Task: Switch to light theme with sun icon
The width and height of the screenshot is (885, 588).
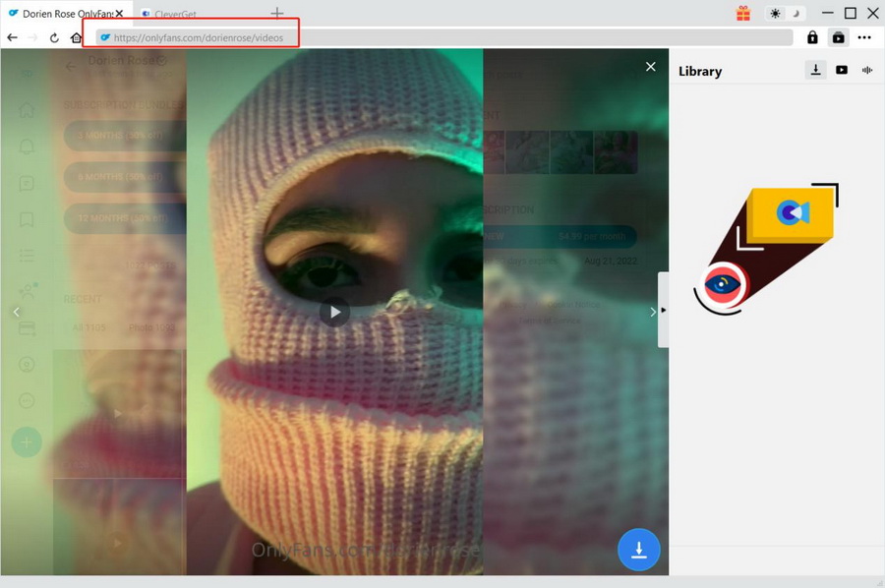Action: pyautogui.click(x=775, y=14)
